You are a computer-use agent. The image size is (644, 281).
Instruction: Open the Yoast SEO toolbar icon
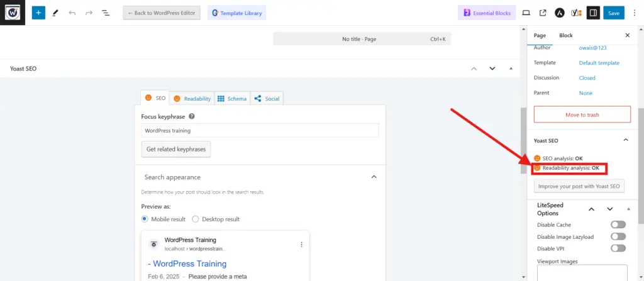[x=576, y=13]
